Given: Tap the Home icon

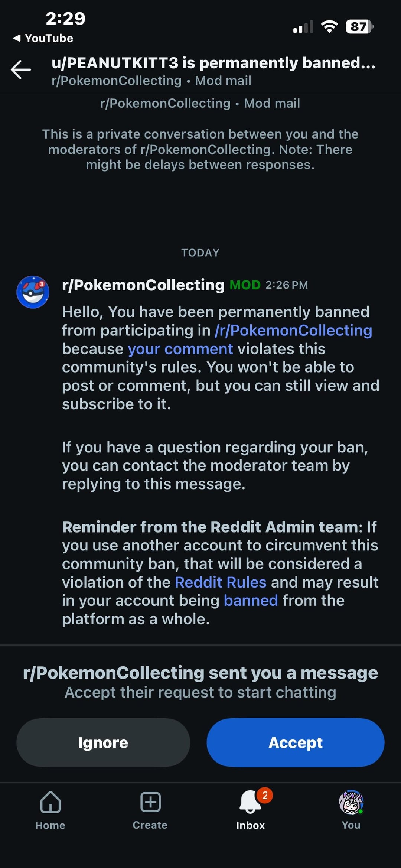Looking at the screenshot, I should (x=50, y=802).
